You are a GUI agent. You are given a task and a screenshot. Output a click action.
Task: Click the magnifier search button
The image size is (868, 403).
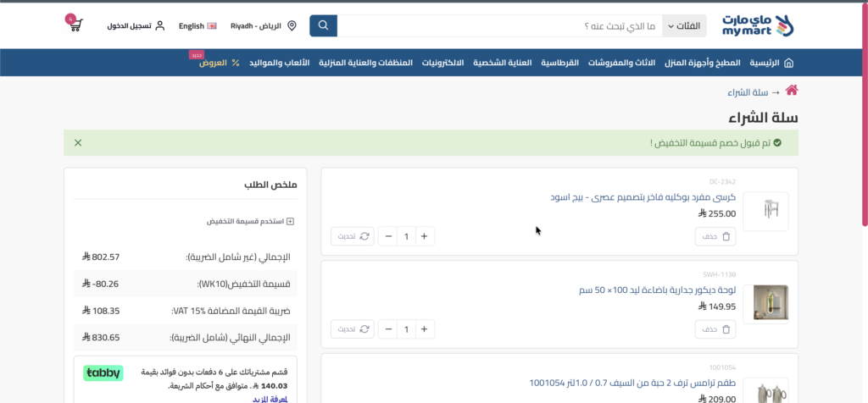tap(323, 25)
